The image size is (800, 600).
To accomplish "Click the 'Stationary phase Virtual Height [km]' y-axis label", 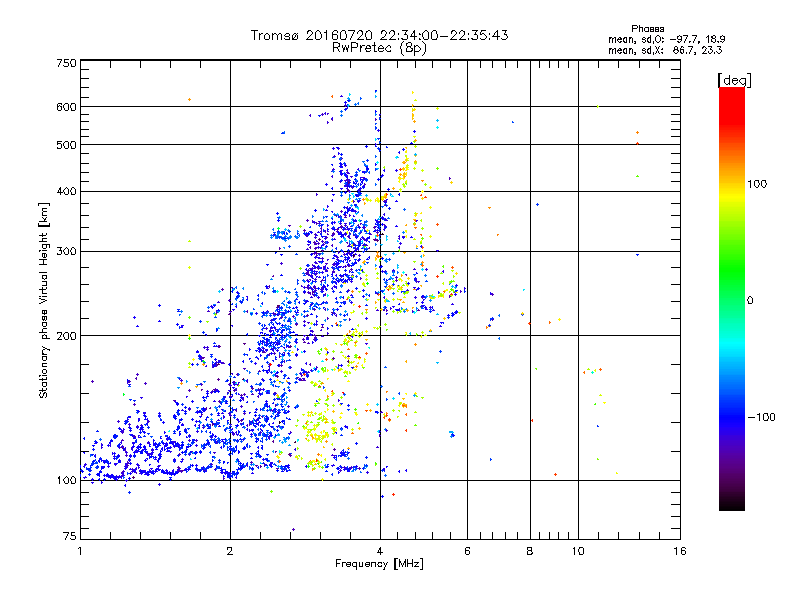I will [x=43, y=301].
